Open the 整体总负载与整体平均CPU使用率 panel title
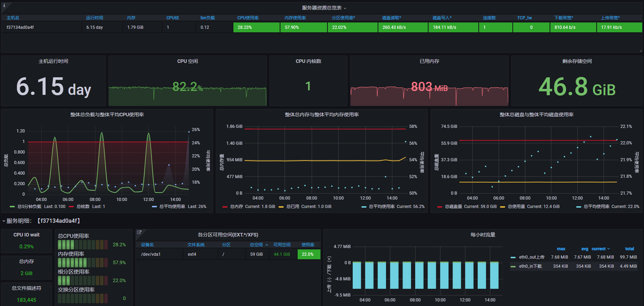Image resolution: width=644 pixels, height=306 pixels. [107, 115]
